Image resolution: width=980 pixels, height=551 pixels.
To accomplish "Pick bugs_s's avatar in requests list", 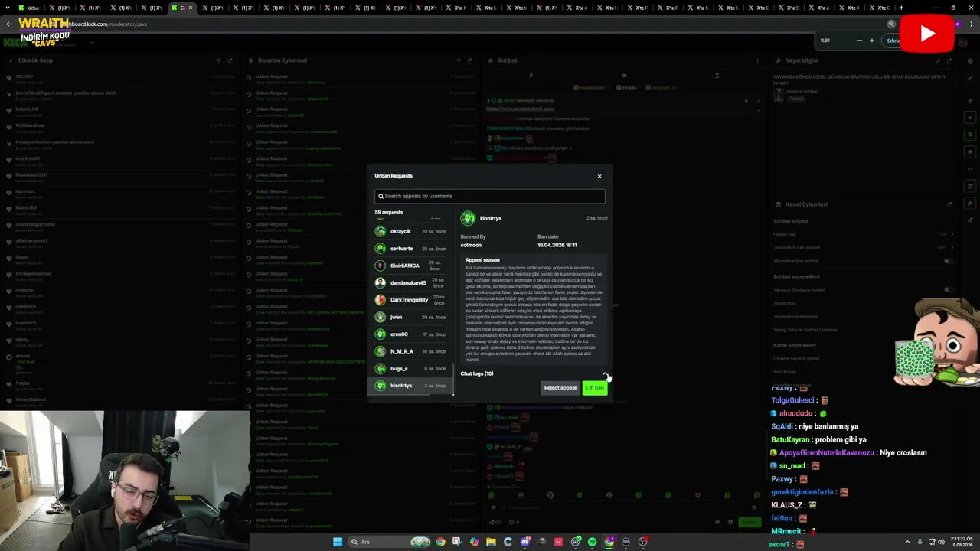I will pos(381,369).
